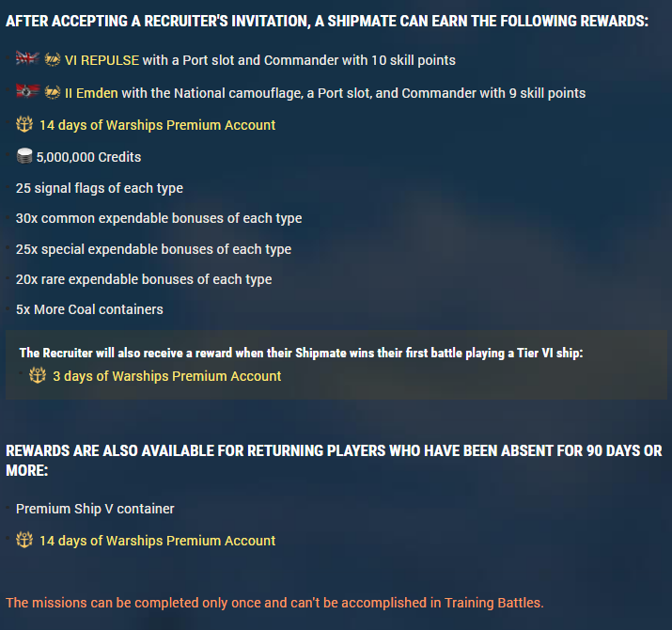Open the first 14 days of Warships Premium Account link
The height and width of the screenshot is (630, 672).
point(157,125)
